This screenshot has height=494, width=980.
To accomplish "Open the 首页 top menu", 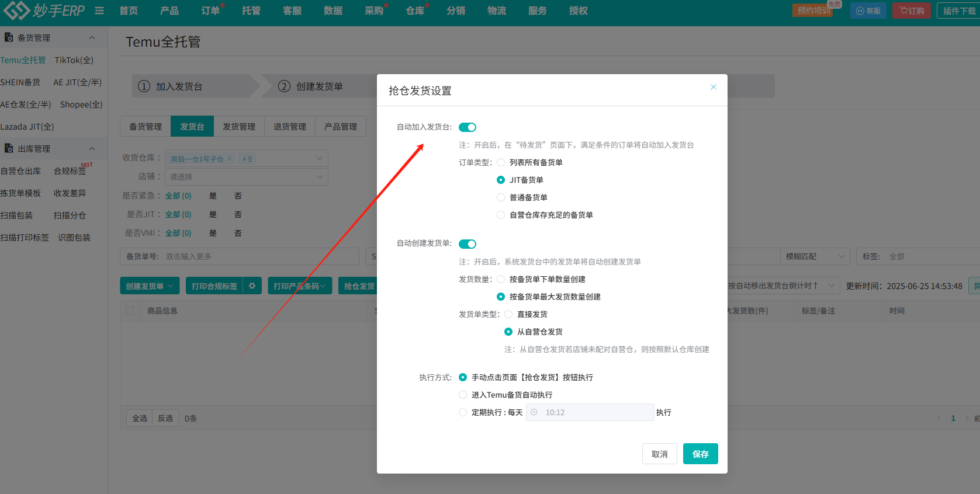I will coord(129,11).
